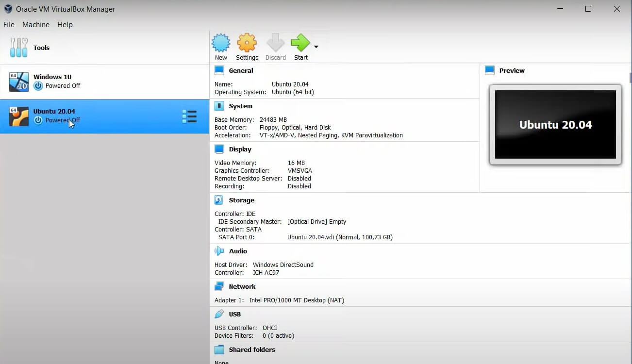632x364 pixels.
Task: Click the General section header
Action: (x=241, y=70)
